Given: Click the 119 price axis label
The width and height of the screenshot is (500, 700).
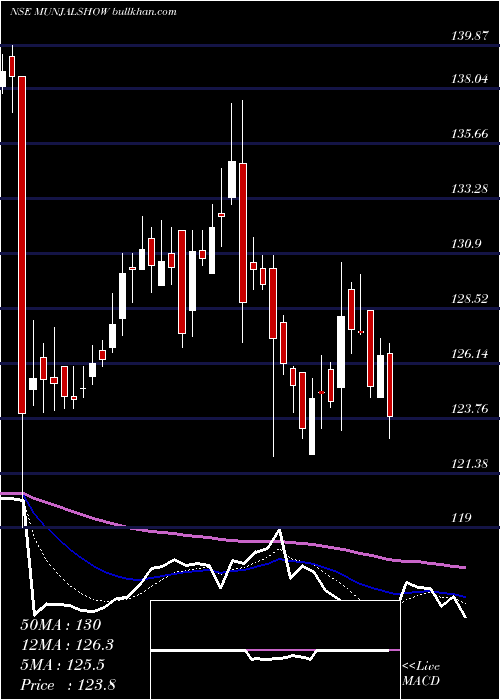Looking at the screenshot, I should click(x=462, y=518).
